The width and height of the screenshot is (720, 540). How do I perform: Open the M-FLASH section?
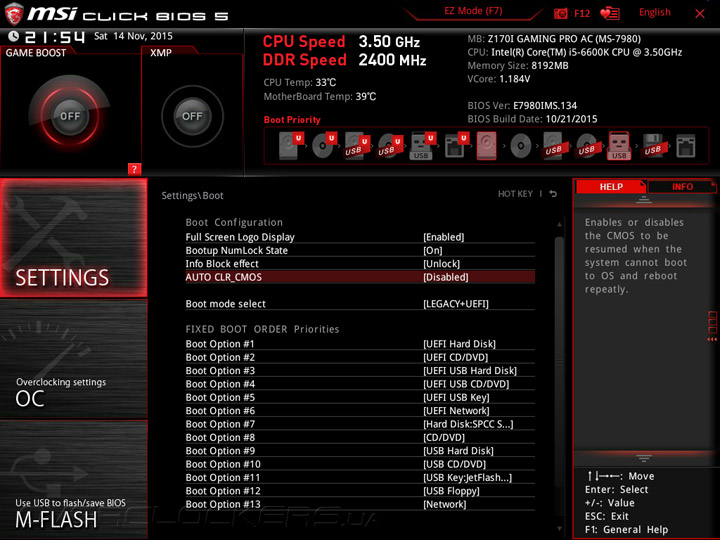click(x=73, y=480)
